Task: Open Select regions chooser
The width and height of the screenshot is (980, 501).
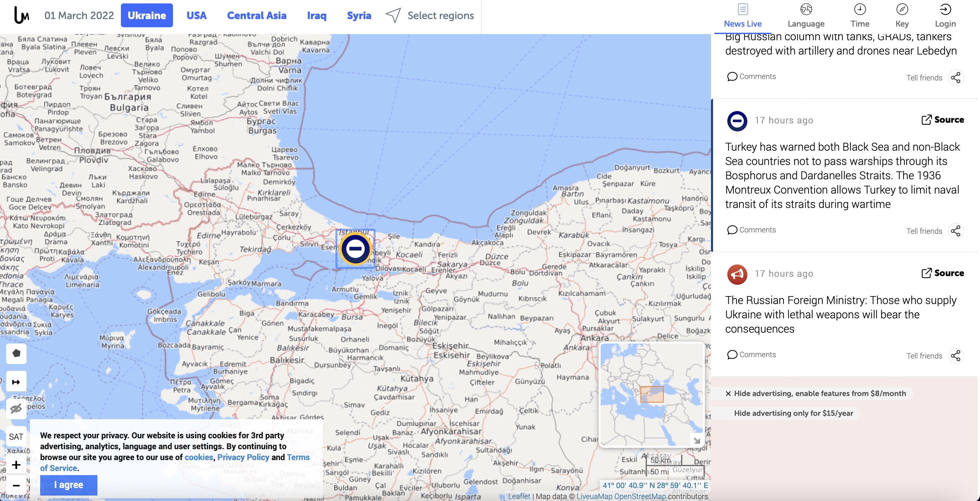Action: (430, 16)
